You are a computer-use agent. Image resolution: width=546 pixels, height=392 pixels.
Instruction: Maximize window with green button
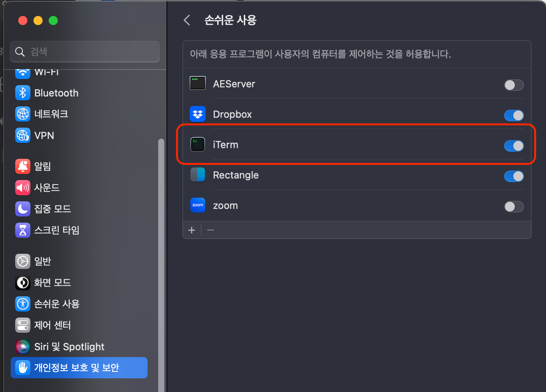pyautogui.click(x=53, y=21)
